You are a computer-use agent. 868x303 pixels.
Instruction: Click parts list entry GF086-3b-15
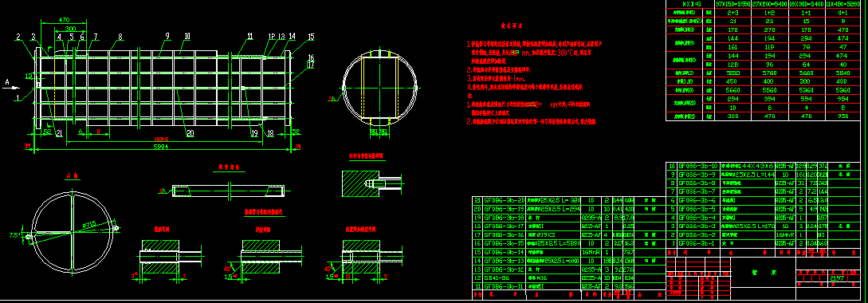(x=504, y=242)
